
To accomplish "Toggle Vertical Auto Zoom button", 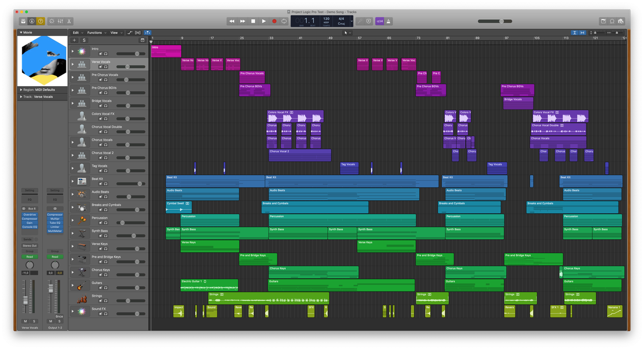I will [575, 33].
